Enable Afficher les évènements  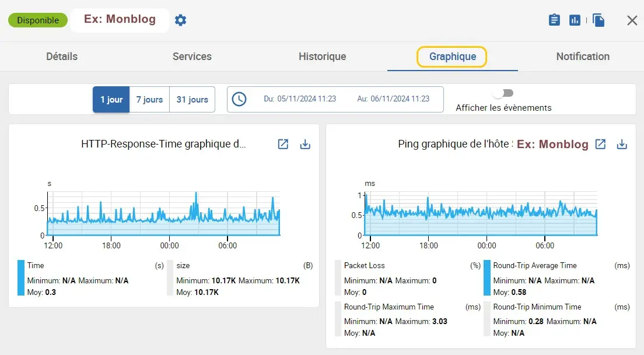[503, 93]
